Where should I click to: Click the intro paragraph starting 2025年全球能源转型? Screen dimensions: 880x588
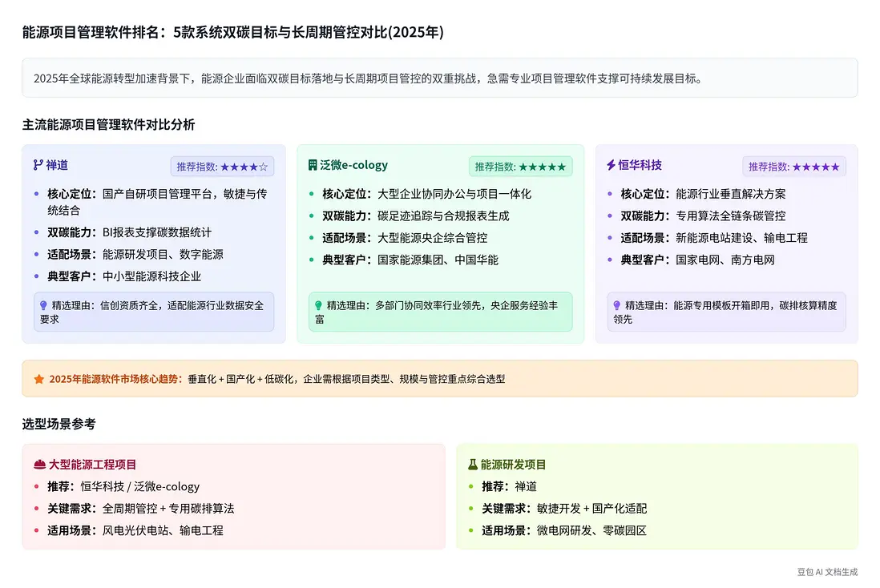[369, 79]
